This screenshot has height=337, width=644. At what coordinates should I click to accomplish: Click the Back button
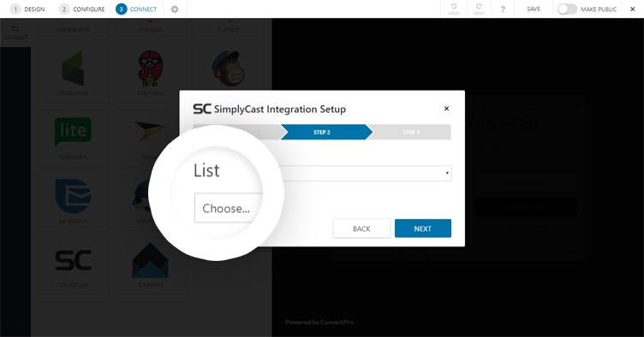click(x=361, y=228)
